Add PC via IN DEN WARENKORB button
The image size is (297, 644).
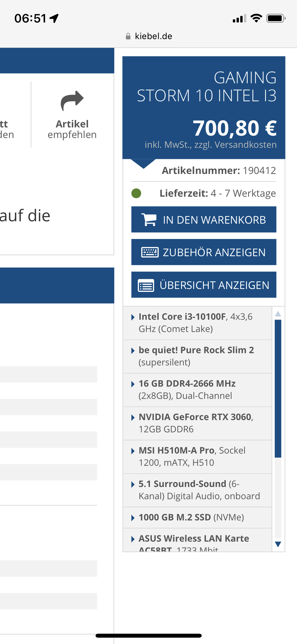point(204,219)
